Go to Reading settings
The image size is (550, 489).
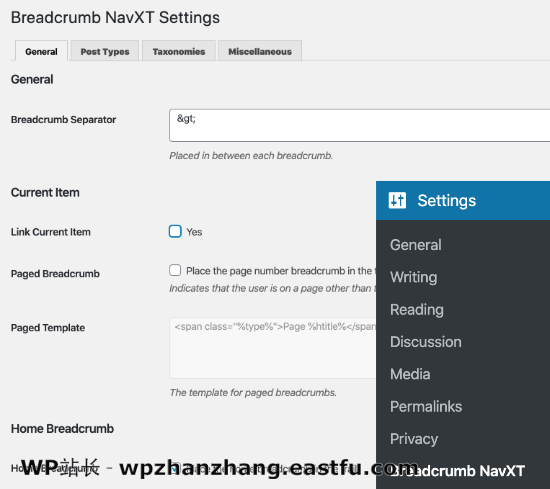417,309
